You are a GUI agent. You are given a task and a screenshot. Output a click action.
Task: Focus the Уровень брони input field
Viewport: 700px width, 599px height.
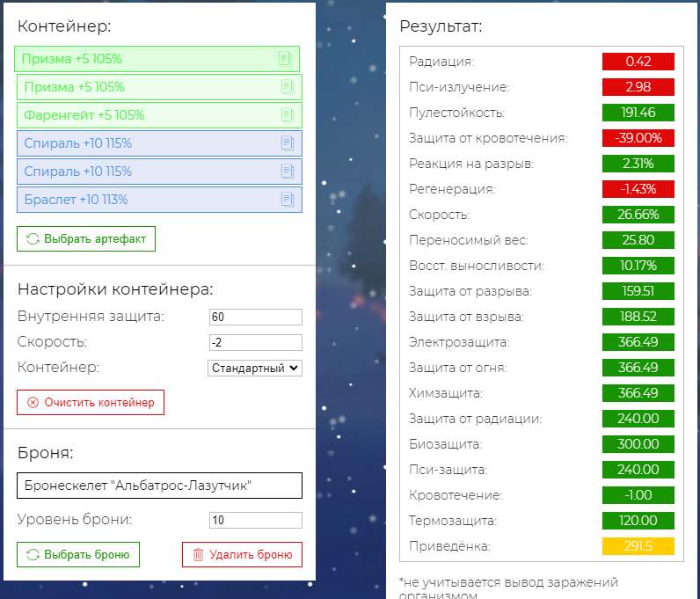pos(256,521)
